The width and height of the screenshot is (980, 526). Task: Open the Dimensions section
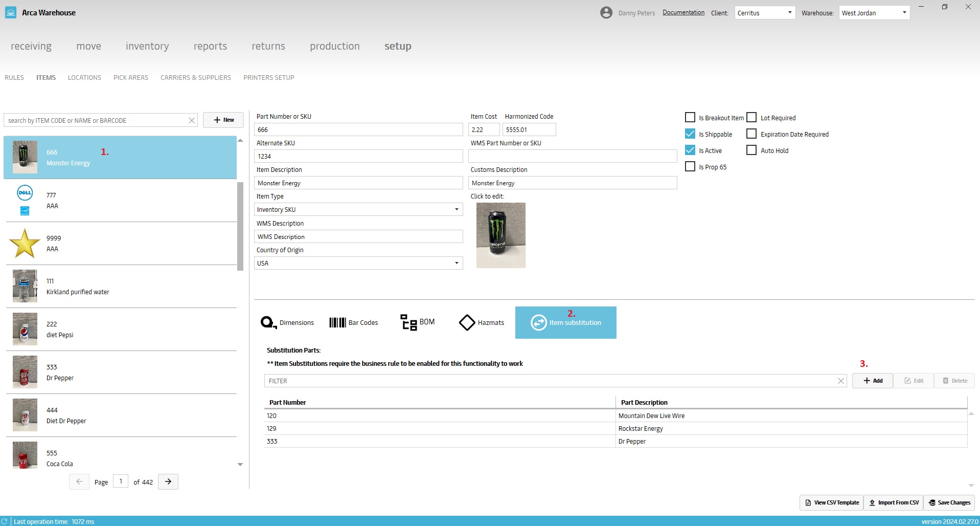coord(287,323)
